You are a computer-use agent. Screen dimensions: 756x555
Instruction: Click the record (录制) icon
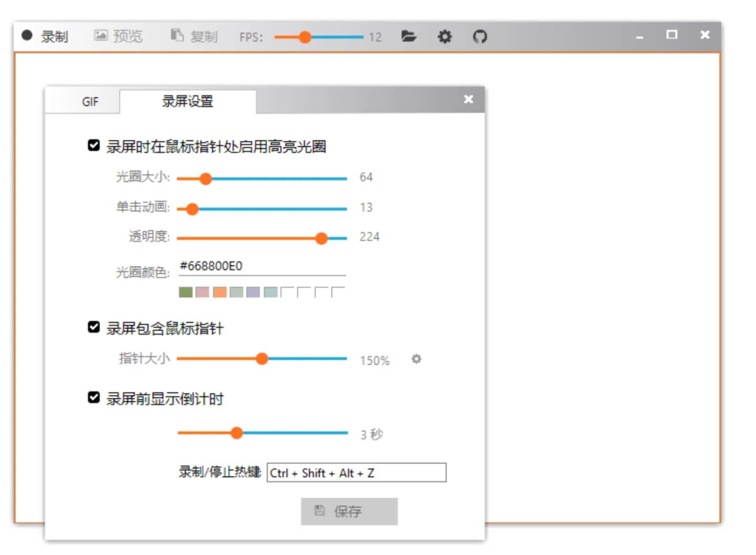click(26, 36)
